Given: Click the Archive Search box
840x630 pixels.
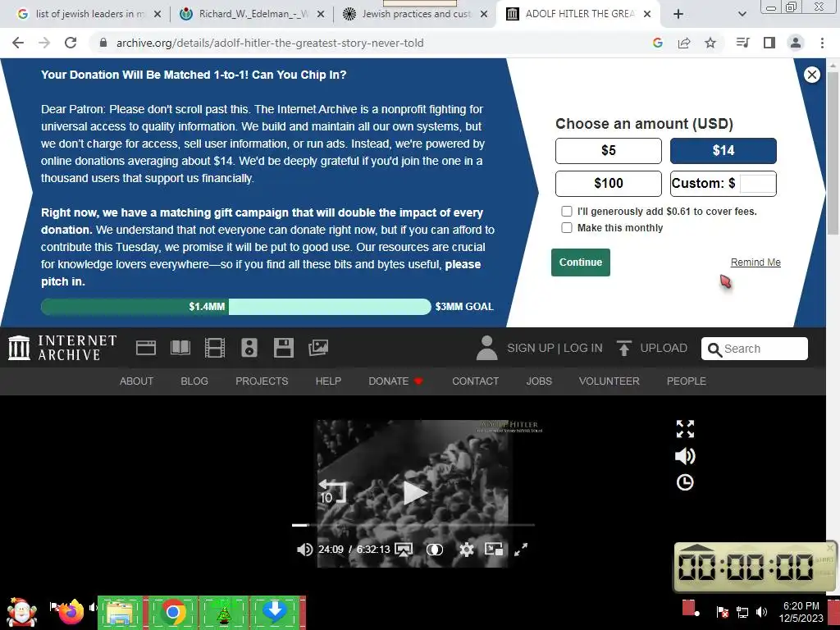Looking at the screenshot, I should pyautogui.click(x=755, y=349).
